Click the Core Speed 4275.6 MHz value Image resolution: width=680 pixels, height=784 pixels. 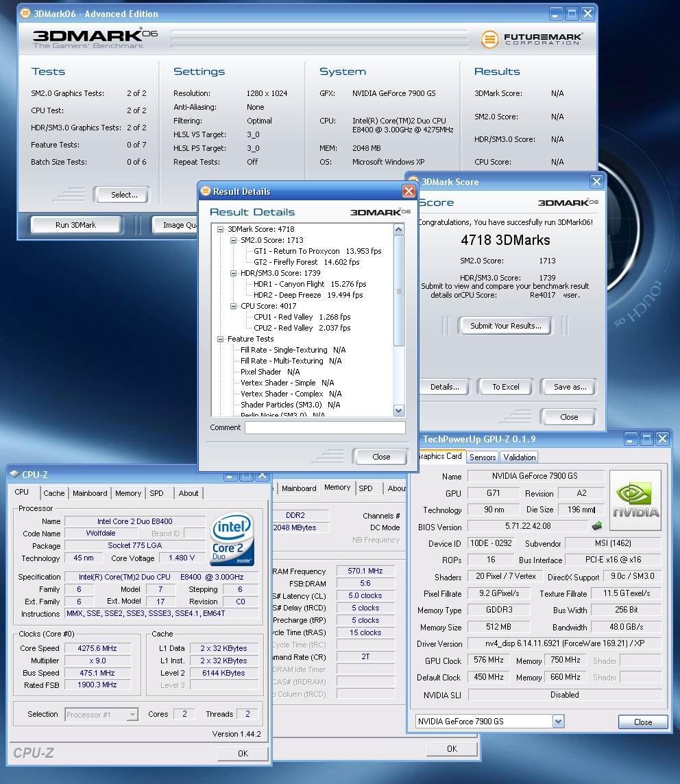point(97,648)
